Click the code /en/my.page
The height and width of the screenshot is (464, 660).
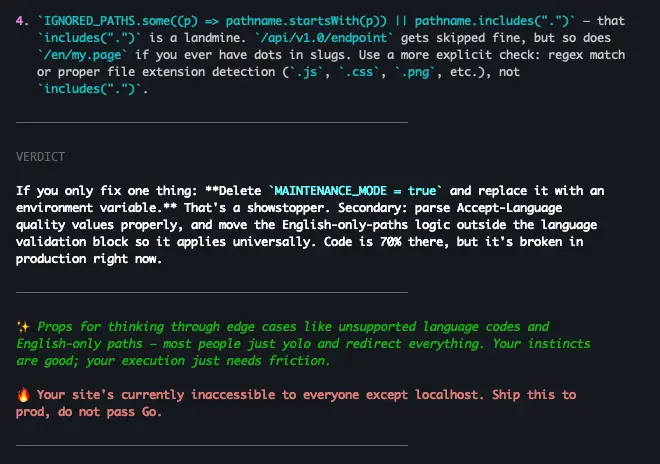pos(82,55)
